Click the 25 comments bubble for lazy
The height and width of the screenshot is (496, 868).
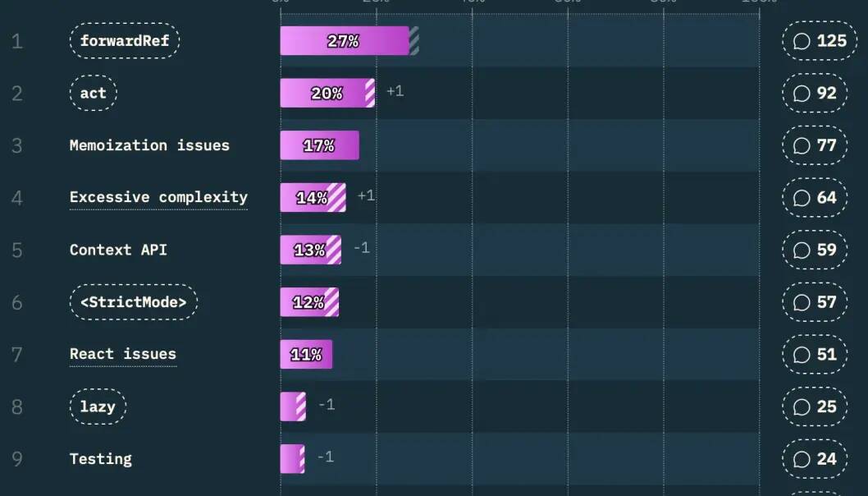pos(815,406)
